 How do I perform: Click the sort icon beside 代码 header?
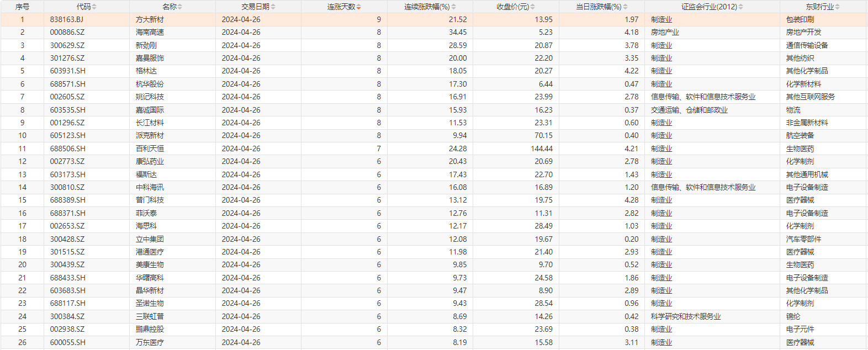tap(94, 7)
